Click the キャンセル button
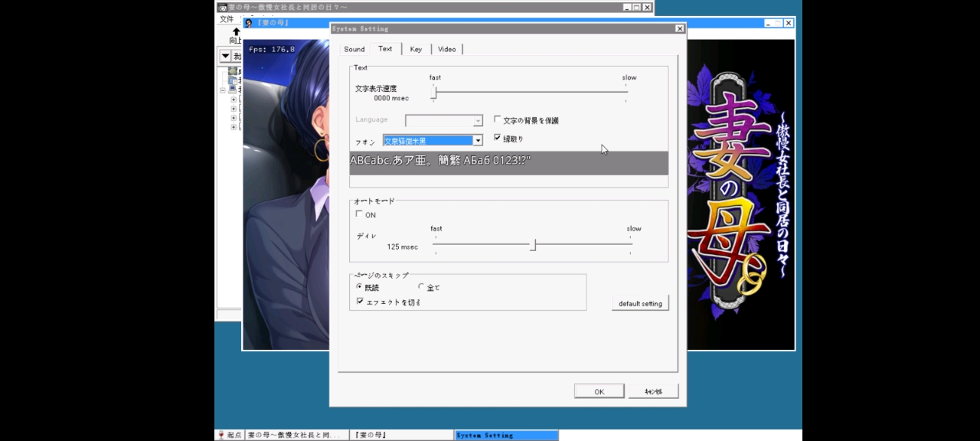Screen dimensions: 980x441 654,391
